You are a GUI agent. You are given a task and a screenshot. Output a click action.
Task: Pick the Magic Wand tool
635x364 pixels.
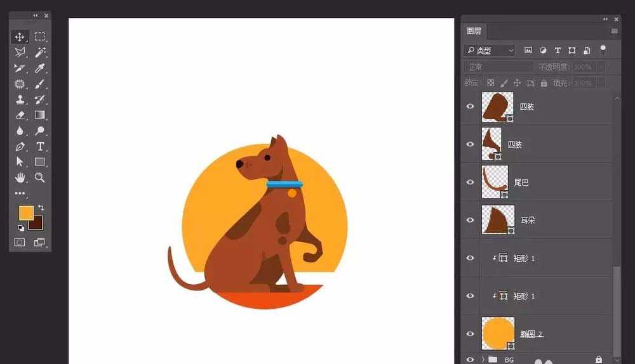coord(39,53)
